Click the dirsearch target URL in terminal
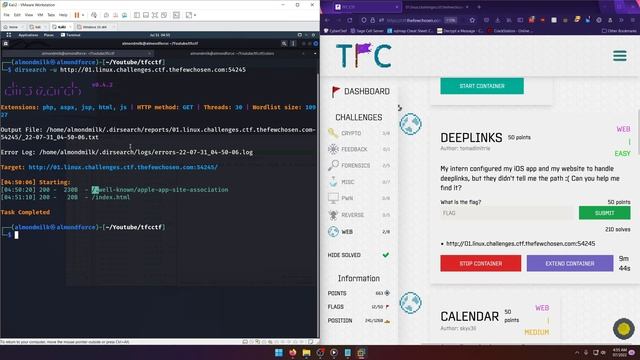This screenshot has width=640, height=360. pos(123,167)
